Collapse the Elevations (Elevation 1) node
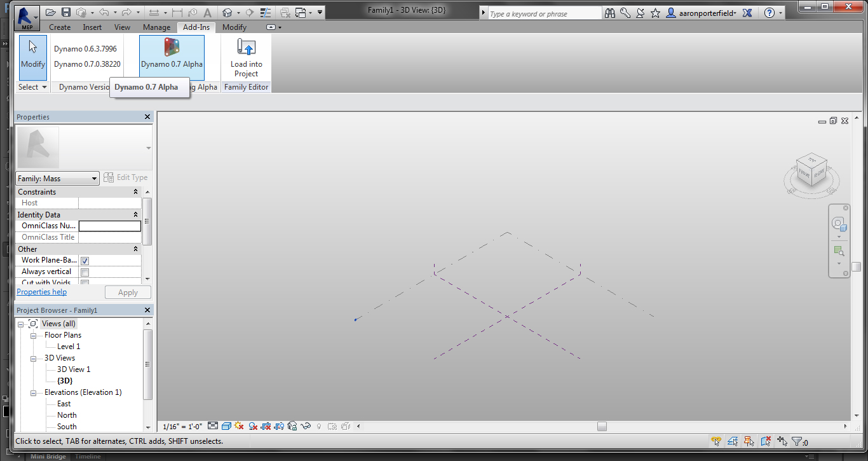Image resolution: width=868 pixels, height=461 pixels. pyautogui.click(x=32, y=393)
